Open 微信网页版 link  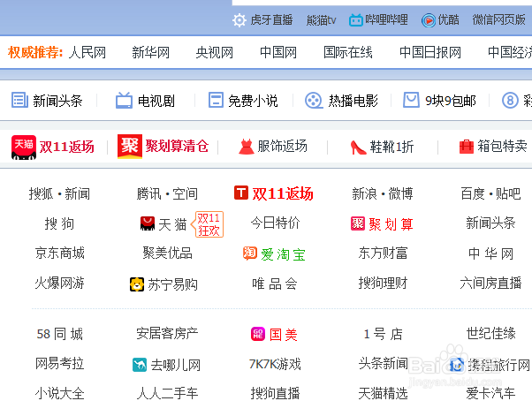(498, 19)
